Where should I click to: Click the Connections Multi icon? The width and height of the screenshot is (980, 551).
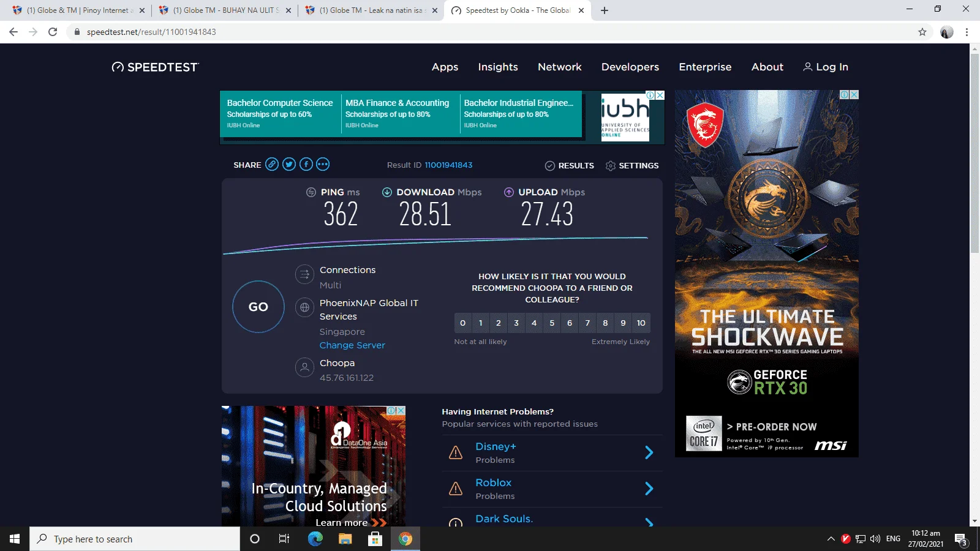pos(304,274)
